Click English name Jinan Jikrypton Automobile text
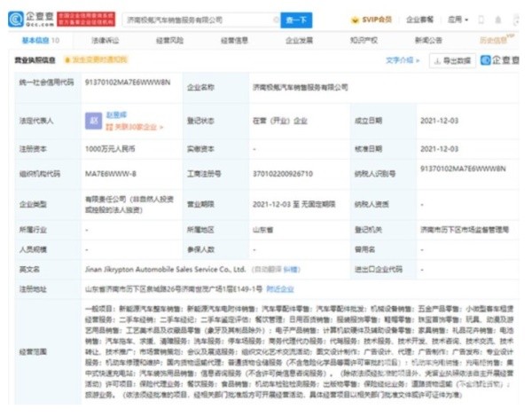Image resolution: width=532 pixels, height=417 pixels. point(165,270)
